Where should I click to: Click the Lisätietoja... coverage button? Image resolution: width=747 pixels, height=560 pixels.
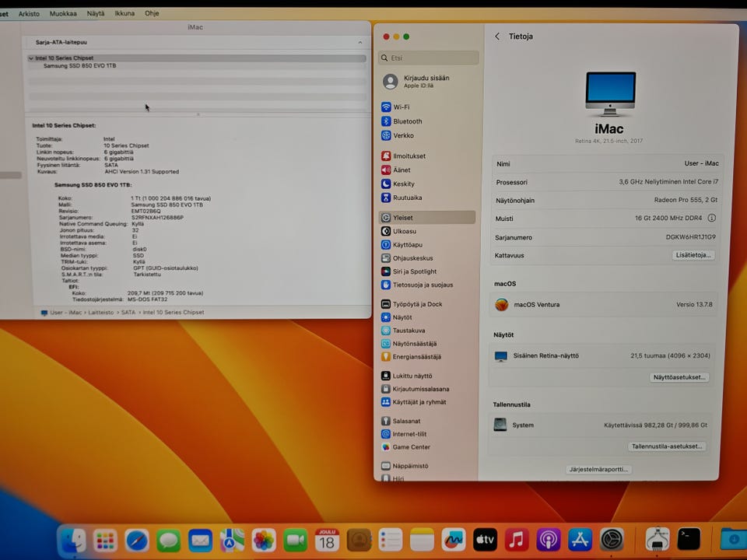(x=693, y=255)
